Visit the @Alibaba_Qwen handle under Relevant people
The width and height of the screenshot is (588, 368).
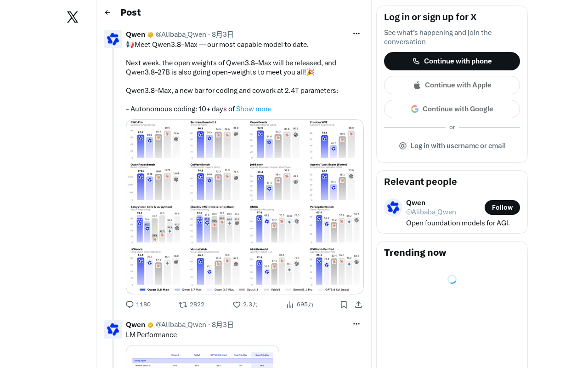pyautogui.click(x=431, y=212)
